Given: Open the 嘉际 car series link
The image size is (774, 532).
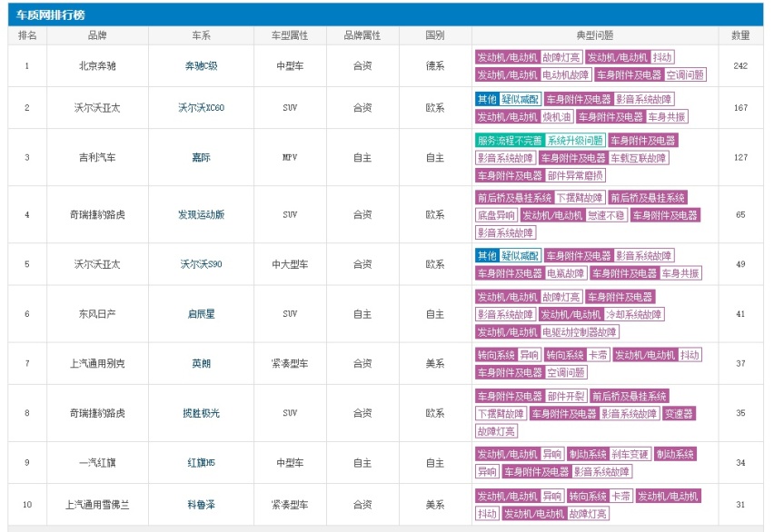Looking at the screenshot, I should (x=201, y=157).
